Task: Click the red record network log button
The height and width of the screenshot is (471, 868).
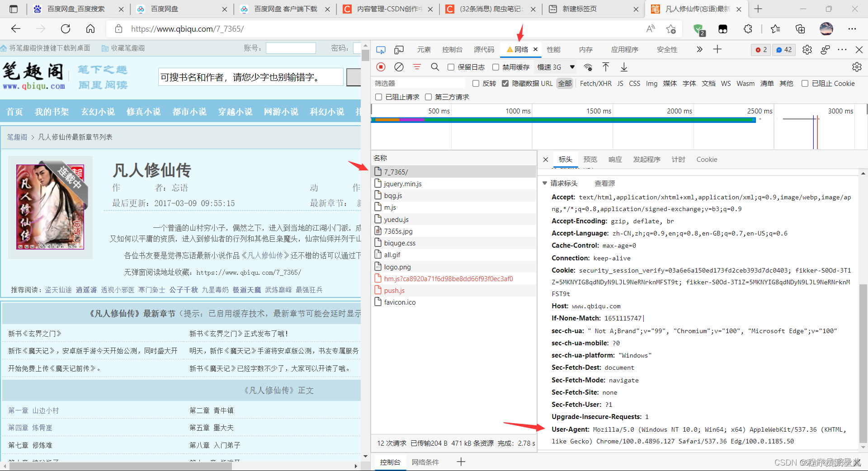Action: 381,67
